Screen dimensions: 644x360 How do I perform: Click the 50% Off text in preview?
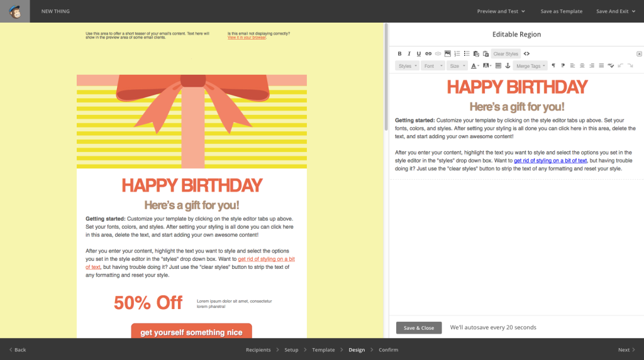click(x=148, y=303)
